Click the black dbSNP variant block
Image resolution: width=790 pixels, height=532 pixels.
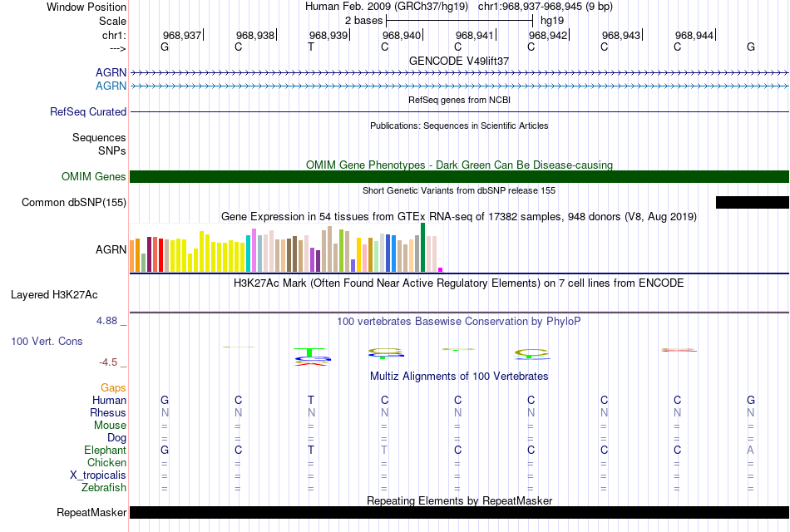pyautogui.click(x=753, y=203)
